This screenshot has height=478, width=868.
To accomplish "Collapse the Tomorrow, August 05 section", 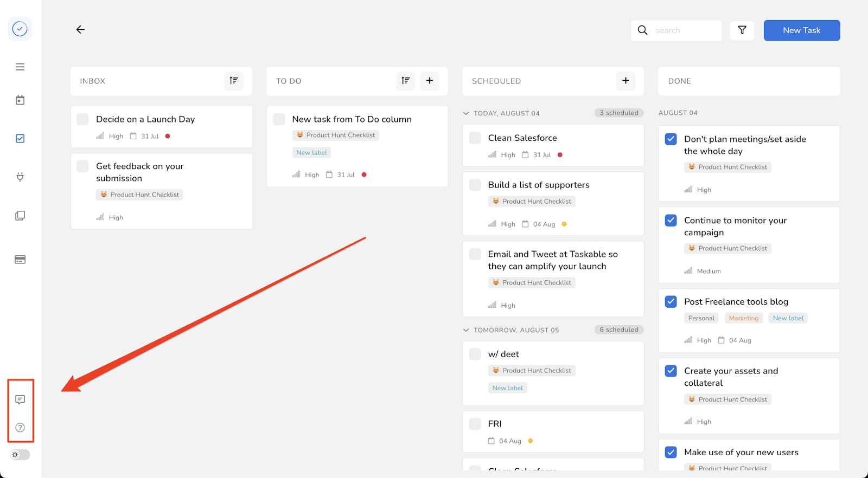I will [466, 330].
